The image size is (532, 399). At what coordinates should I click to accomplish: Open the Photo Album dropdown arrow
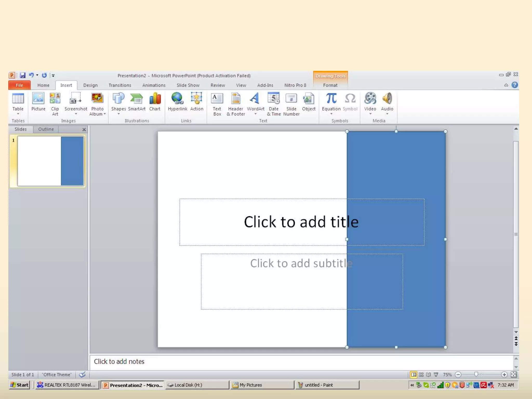tap(105, 114)
